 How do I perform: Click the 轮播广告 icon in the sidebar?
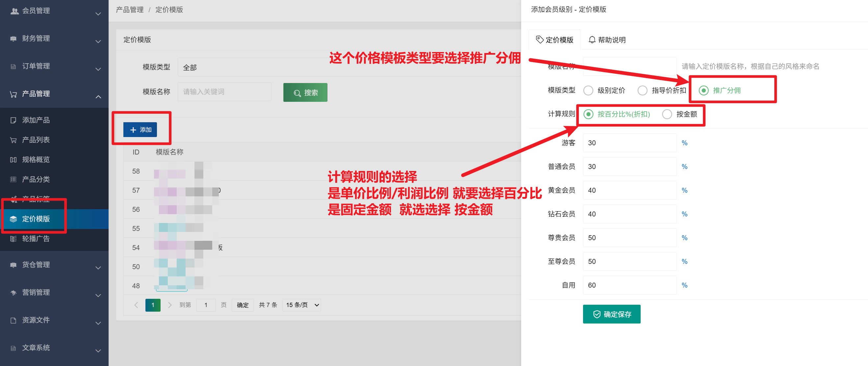pos(13,239)
